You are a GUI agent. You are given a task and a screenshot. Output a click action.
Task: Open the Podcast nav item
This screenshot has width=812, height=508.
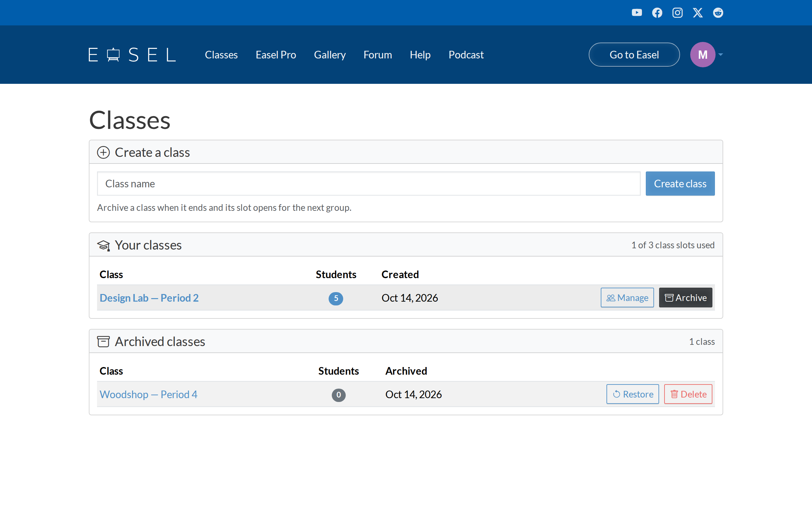(466, 54)
